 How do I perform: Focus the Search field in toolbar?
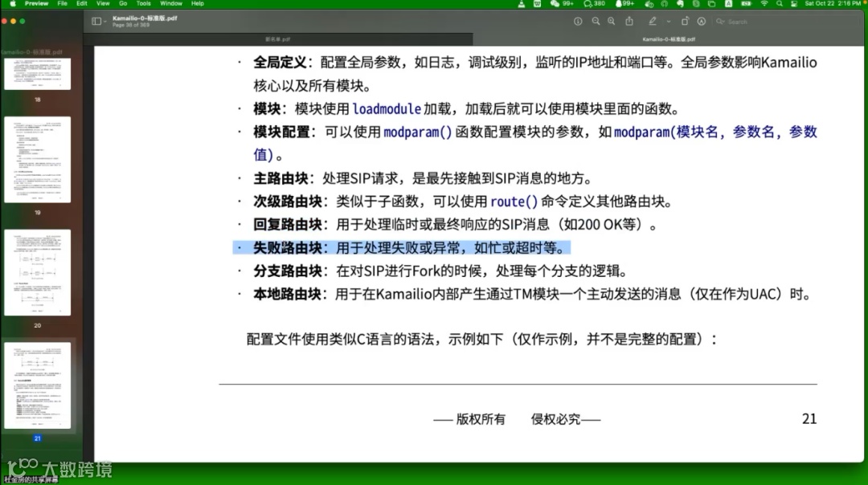point(786,22)
